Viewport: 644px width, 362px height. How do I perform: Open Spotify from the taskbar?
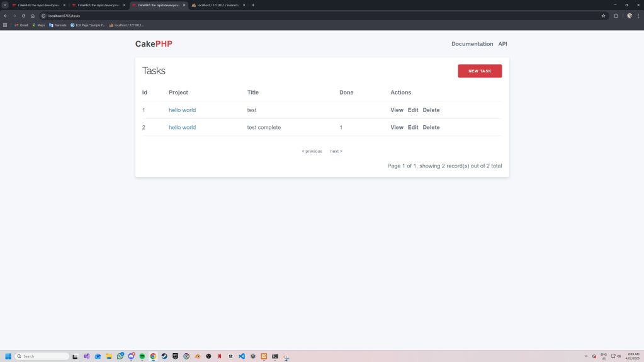pos(142,356)
